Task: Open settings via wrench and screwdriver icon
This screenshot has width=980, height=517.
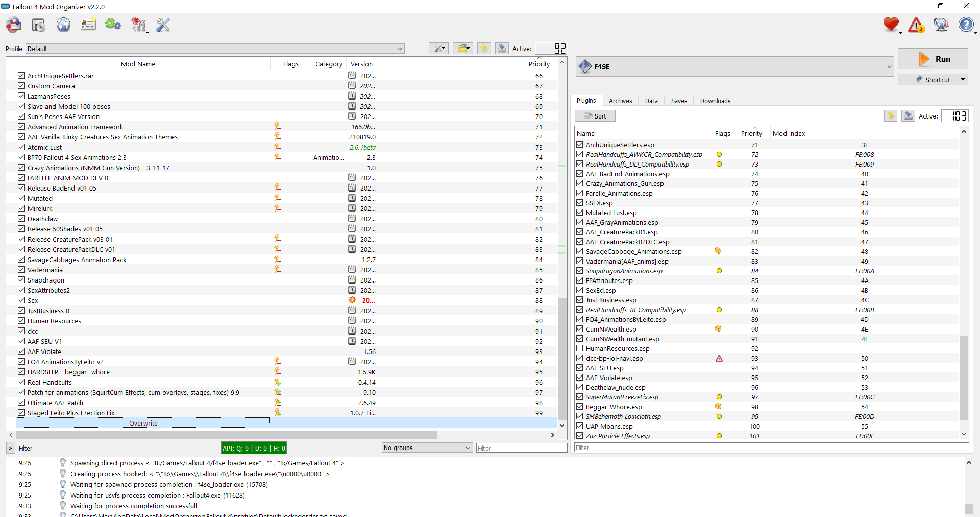Action: point(163,25)
